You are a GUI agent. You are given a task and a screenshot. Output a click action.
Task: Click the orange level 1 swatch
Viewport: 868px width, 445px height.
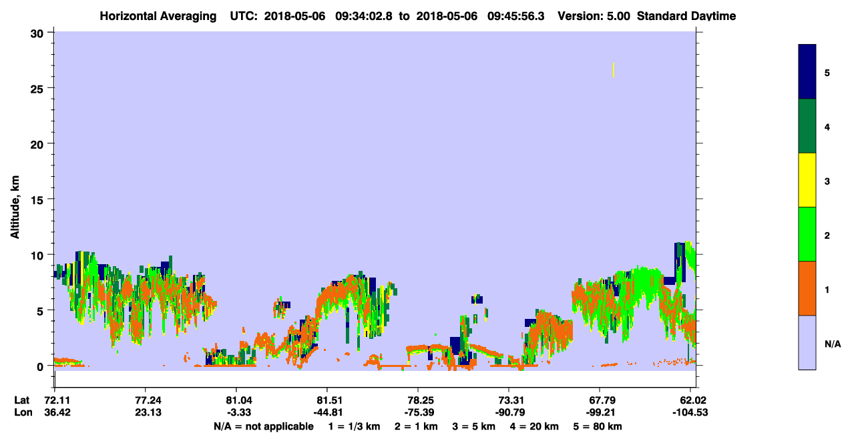point(807,288)
